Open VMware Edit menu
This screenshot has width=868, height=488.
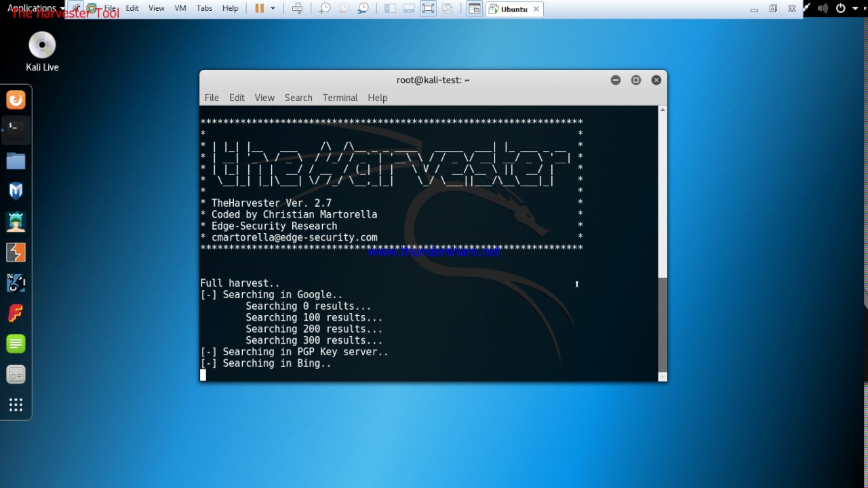click(132, 8)
